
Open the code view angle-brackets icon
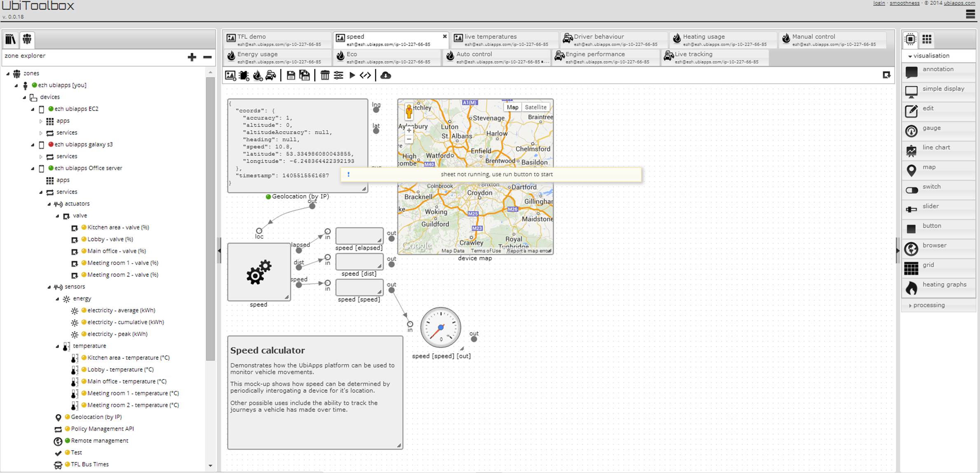366,75
